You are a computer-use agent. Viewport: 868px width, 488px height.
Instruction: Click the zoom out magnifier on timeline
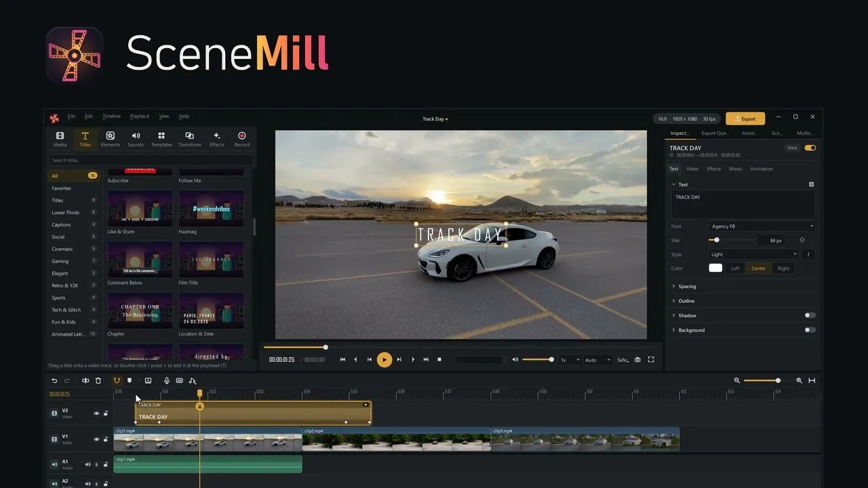click(737, 381)
